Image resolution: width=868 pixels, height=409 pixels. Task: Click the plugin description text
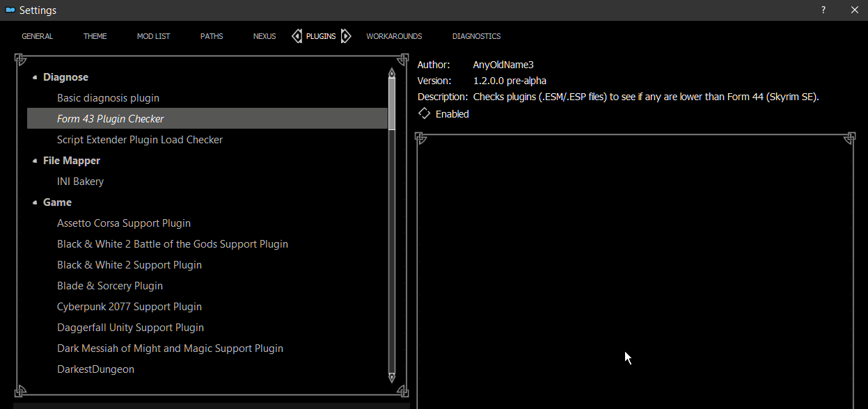tap(646, 97)
